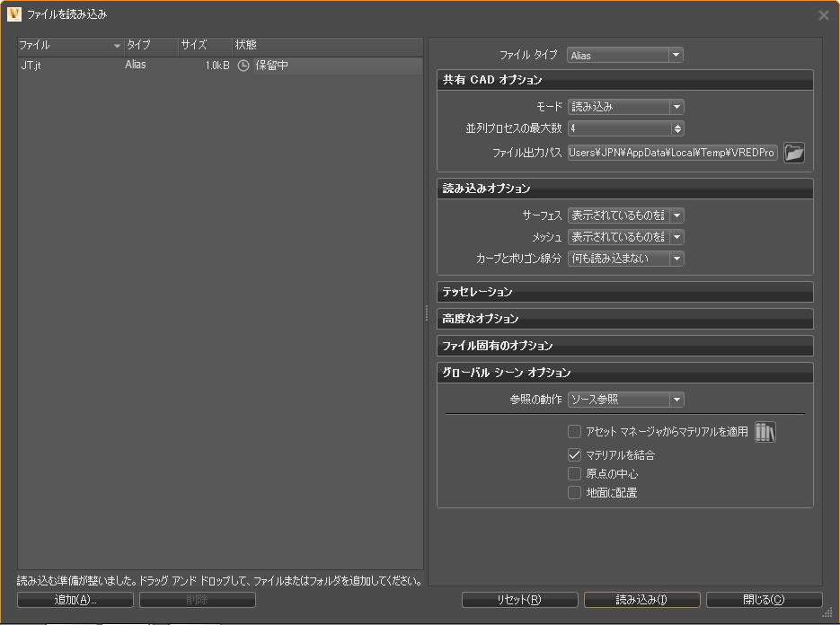The image size is (840, 625).
Task: Expand the 高度なオプション section
Action: (624, 318)
